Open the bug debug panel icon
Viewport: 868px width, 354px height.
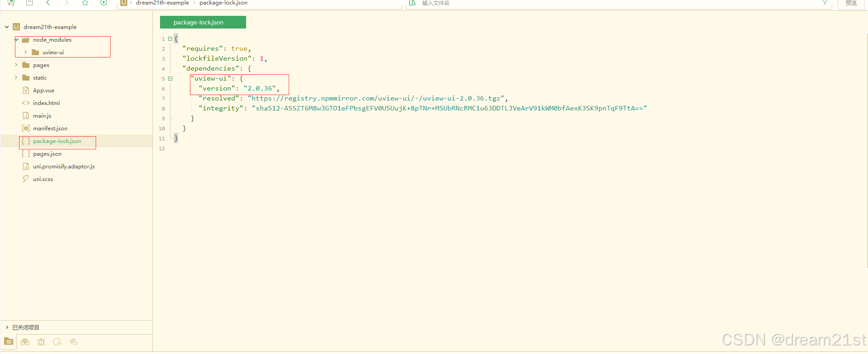pyautogui.click(x=41, y=342)
